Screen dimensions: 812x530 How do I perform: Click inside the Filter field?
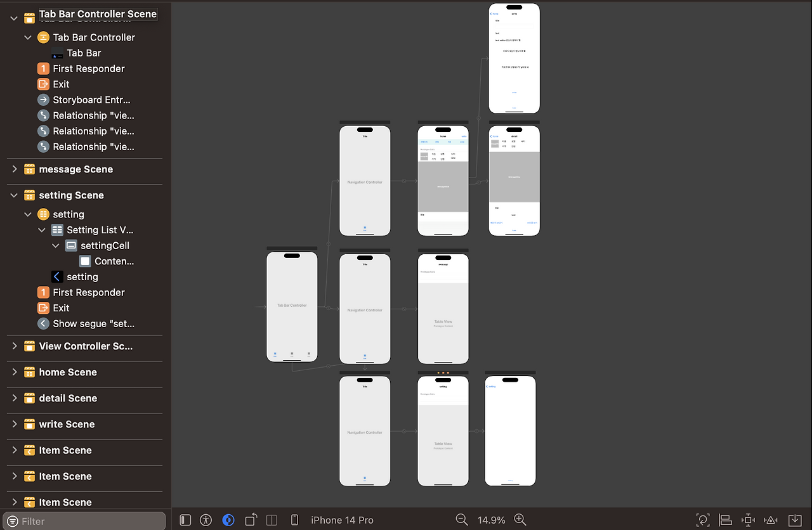pyautogui.click(x=82, y=520)
